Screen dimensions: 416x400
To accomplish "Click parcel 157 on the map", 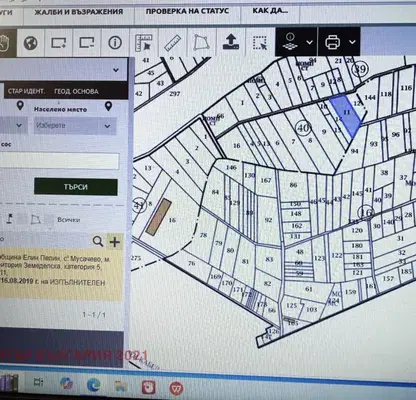I will tap(388, 278).
